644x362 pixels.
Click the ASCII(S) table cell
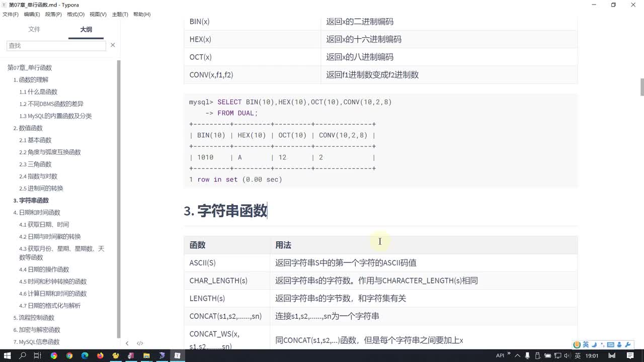(227, 263)
